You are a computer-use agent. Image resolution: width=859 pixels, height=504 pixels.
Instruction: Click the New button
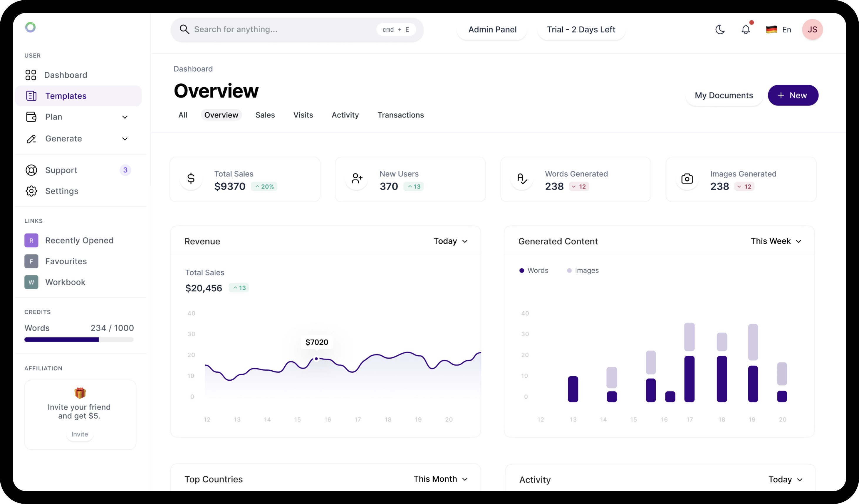pos(793,95)
